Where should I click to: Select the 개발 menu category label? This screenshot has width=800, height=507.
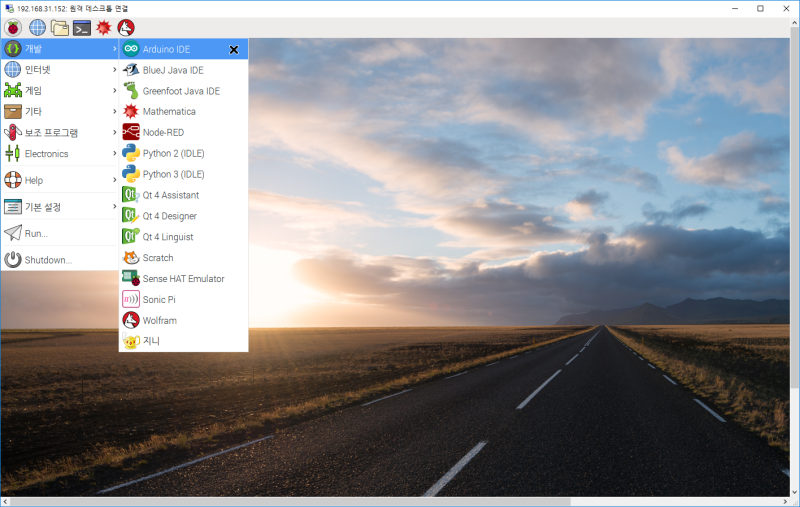[34, 49]
